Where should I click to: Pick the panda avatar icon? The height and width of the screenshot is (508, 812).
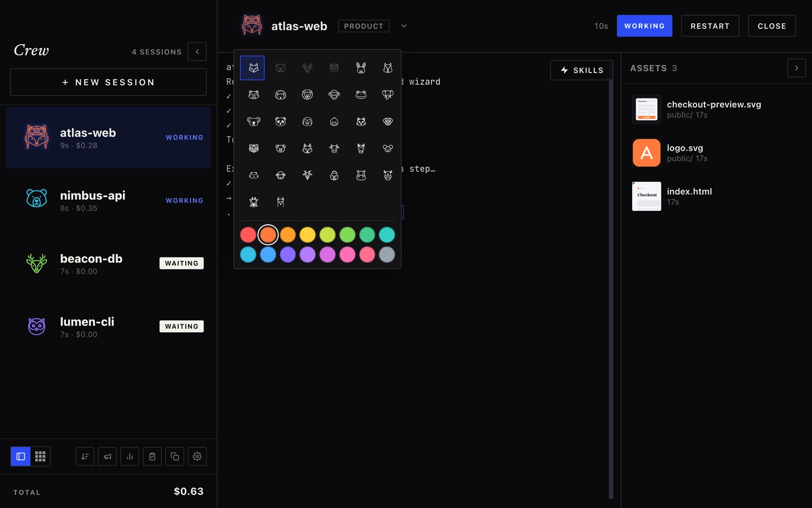[280, 122]
